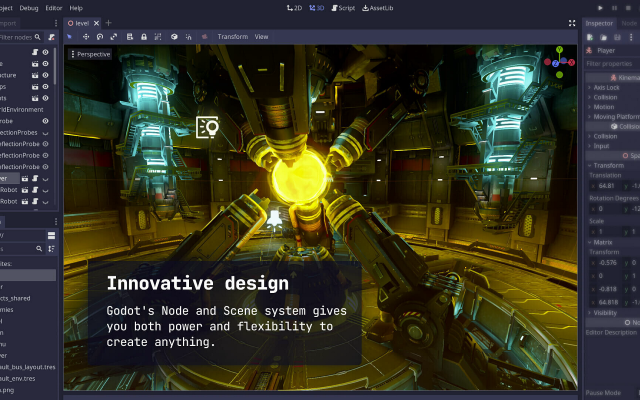Click the list-select tool beside the lock icon
This screenshot has width=640, height=400.
pyautogui.click(x=130, y=37)
